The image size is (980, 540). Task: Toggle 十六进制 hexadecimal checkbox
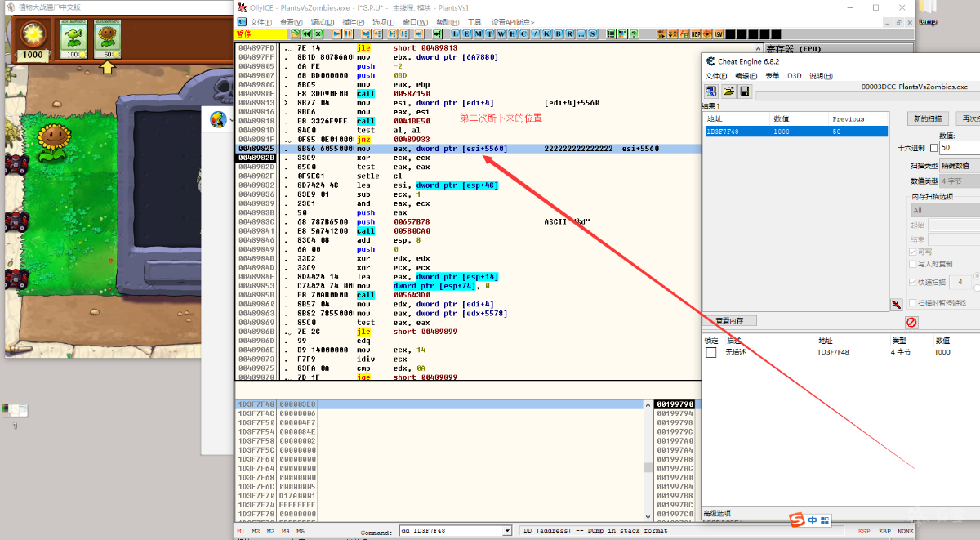[x=934, y=148]
